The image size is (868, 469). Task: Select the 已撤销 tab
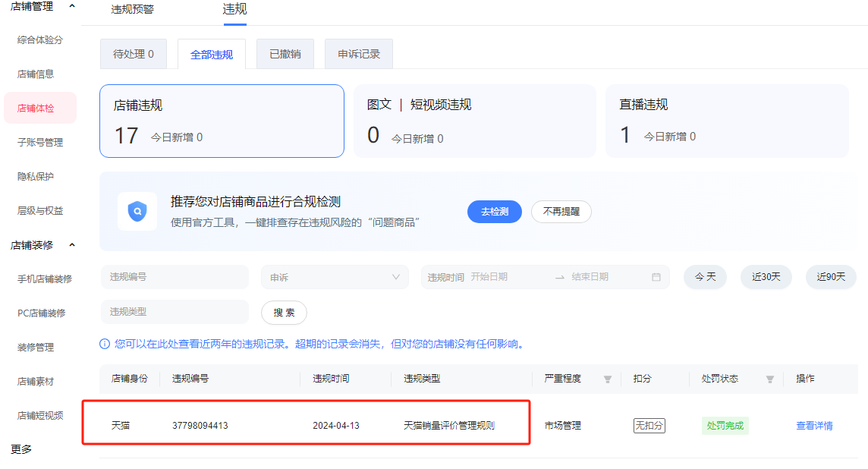(285, 54)
